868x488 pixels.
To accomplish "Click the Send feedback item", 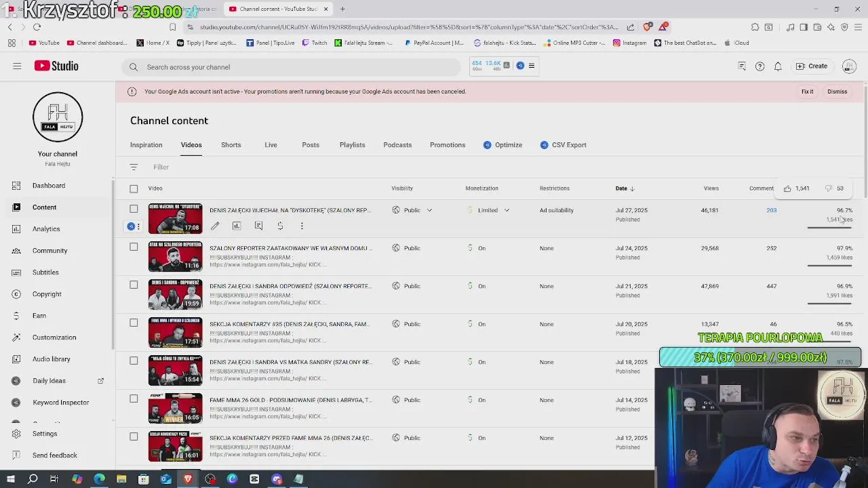I will [x=54, y=455].
